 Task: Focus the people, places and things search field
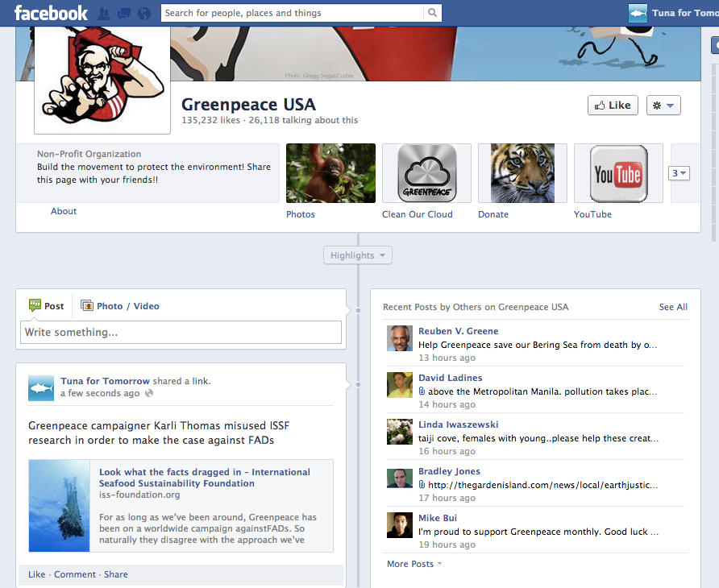click(x=293, y=13)
